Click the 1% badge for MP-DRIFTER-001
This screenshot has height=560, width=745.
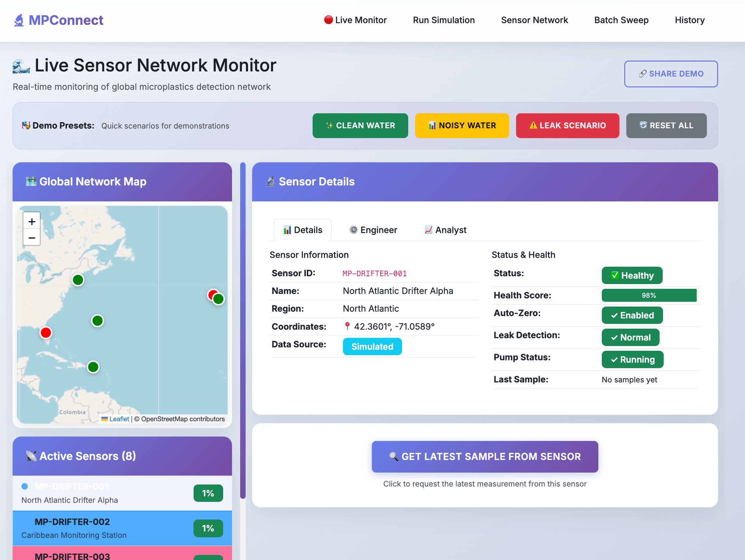(x=208, y=493)
